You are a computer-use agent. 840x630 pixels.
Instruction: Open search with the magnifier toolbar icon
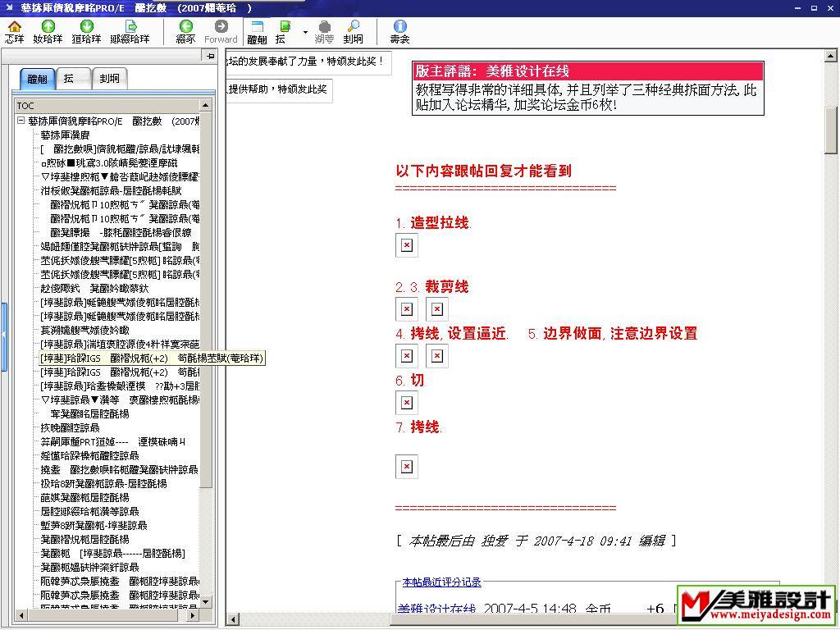point(353,32)
